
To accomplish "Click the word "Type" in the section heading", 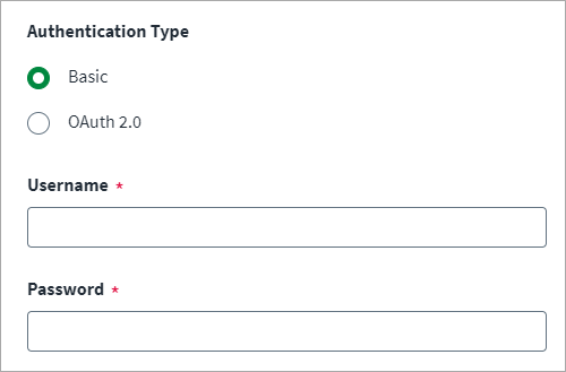I will pos(170,32).
